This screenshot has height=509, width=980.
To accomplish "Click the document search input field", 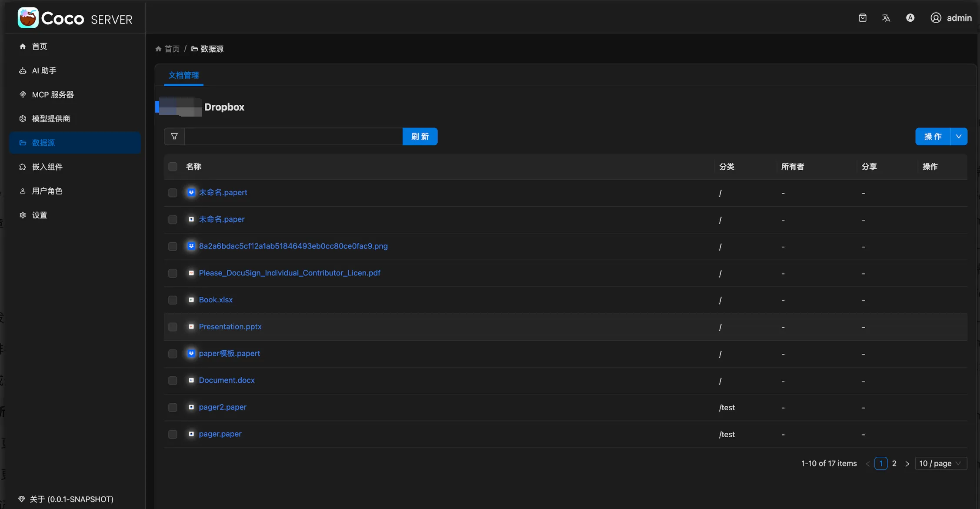I will pyautogui.click(x=293, y=137).
